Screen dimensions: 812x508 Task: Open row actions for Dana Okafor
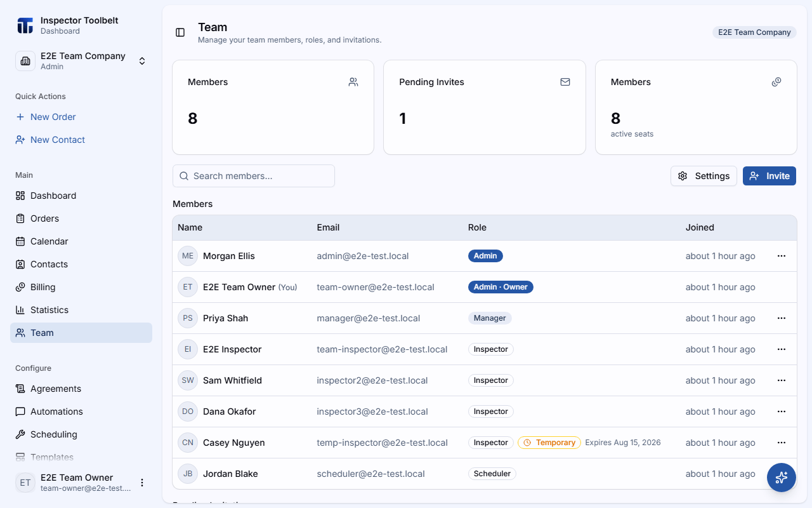[x=782, y=411]
